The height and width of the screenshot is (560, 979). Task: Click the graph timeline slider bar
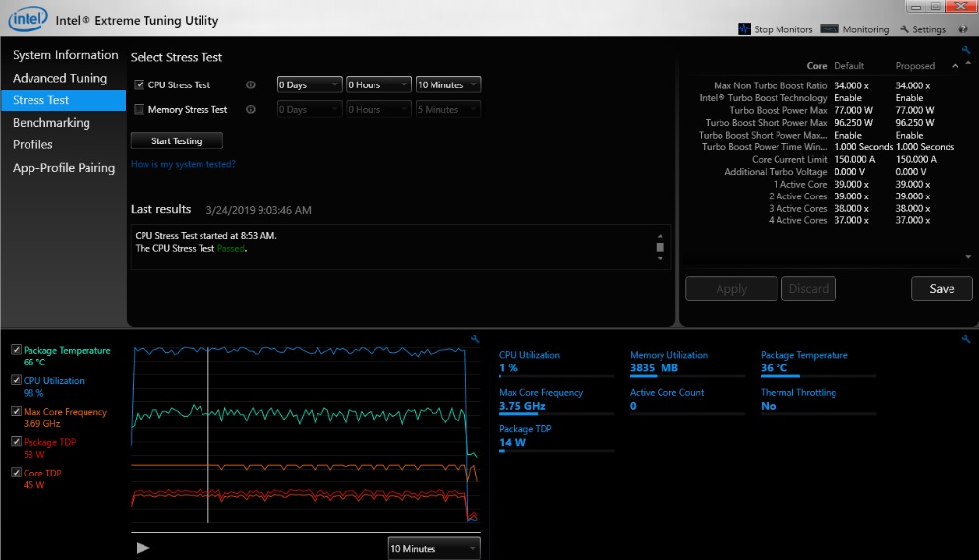(306, 533)
